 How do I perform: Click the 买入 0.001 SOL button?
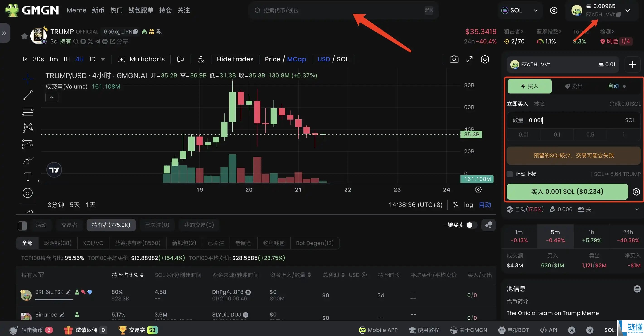coord(567,192)
